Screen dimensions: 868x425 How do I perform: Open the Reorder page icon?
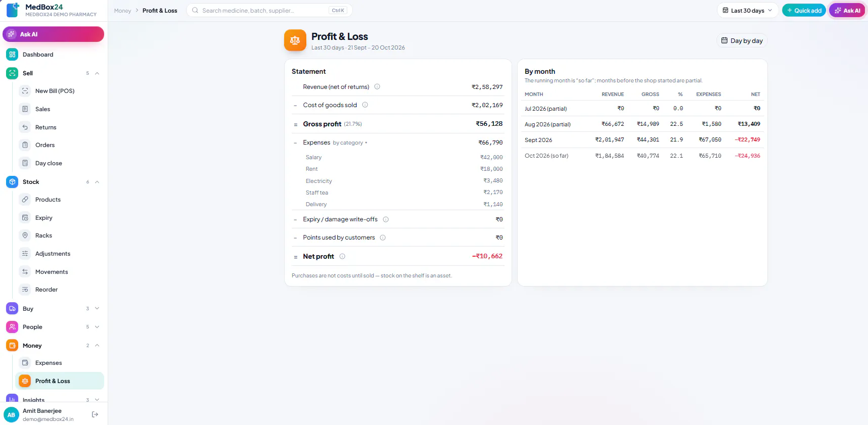(x=25, y=290)
